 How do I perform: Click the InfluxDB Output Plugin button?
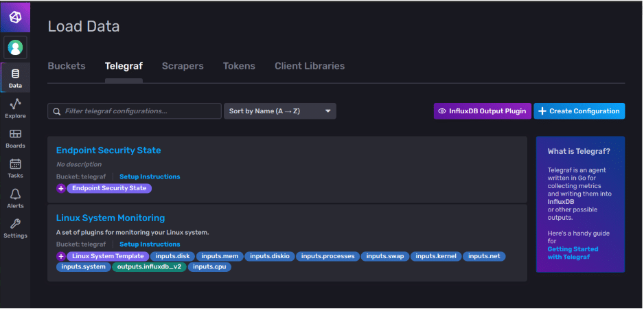483,111
